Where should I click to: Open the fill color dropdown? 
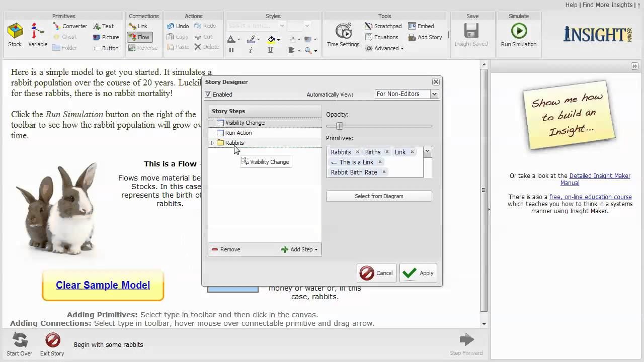[x=274, y=39]
